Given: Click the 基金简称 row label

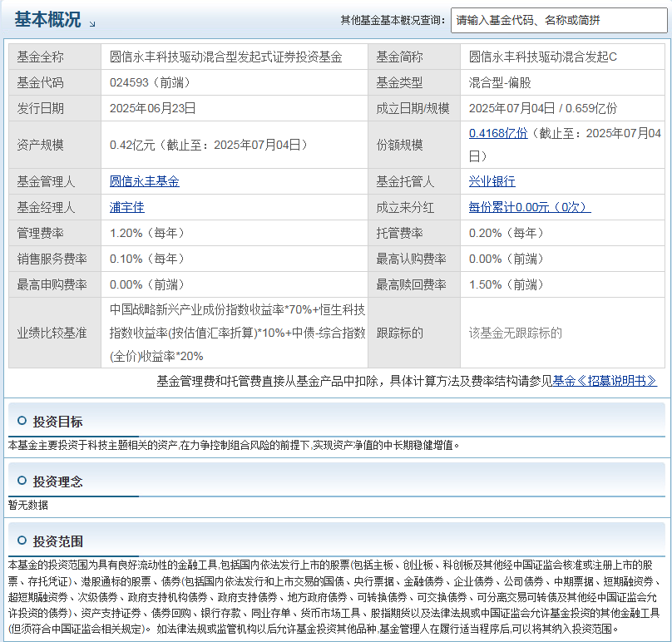Looking at the screenshot, I should coord(399,57).
